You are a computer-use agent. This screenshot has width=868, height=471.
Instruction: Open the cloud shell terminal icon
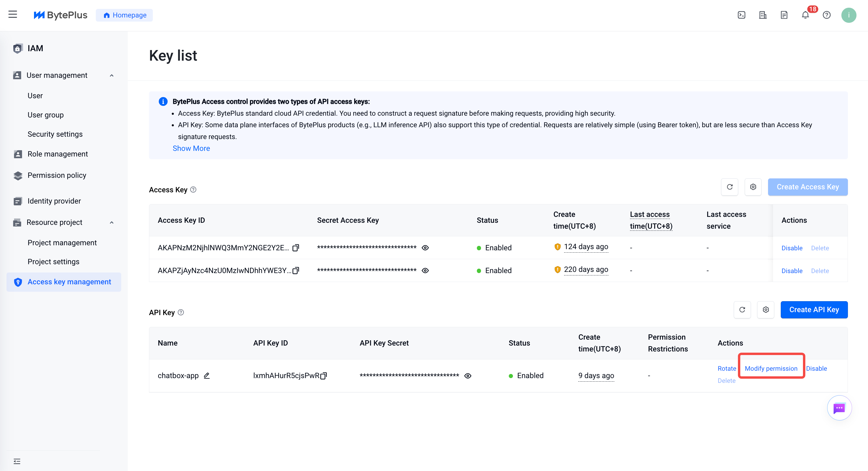741,15
